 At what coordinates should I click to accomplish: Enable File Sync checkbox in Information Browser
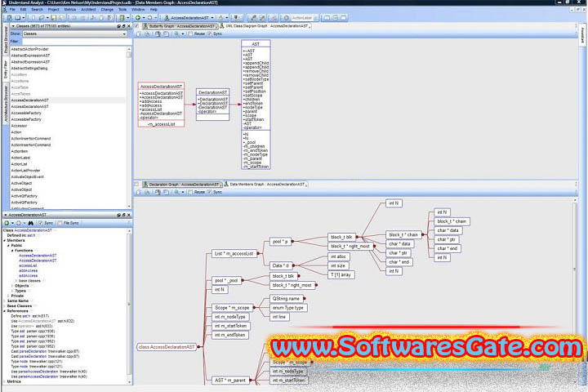pyautogui.click(x=60, y=223)
